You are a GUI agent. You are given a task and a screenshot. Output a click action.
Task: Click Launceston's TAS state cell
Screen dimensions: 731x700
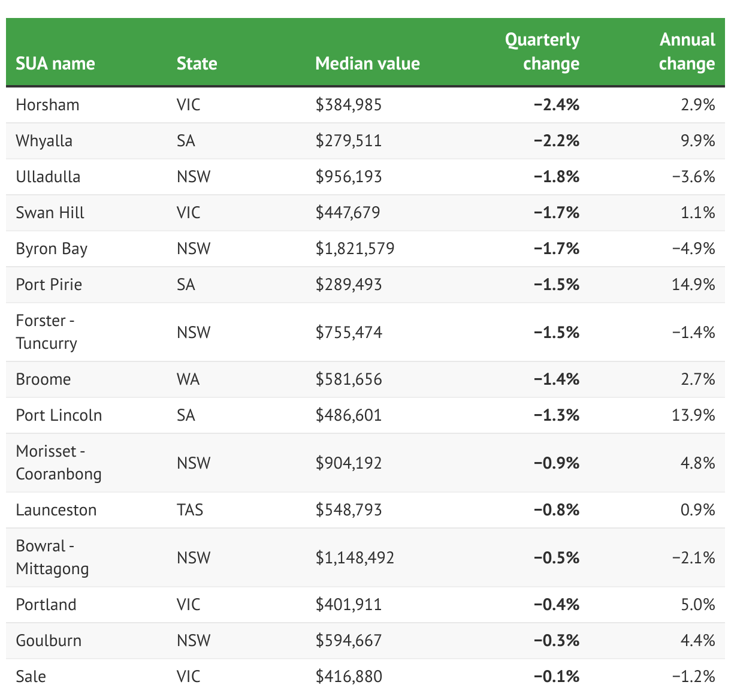point(190,510)
